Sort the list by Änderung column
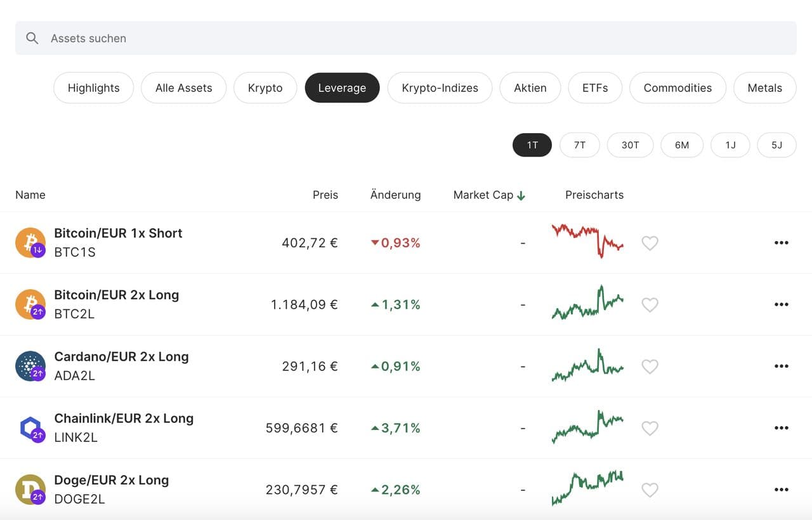This screenshot has height=520, width=812. [395, 195]
